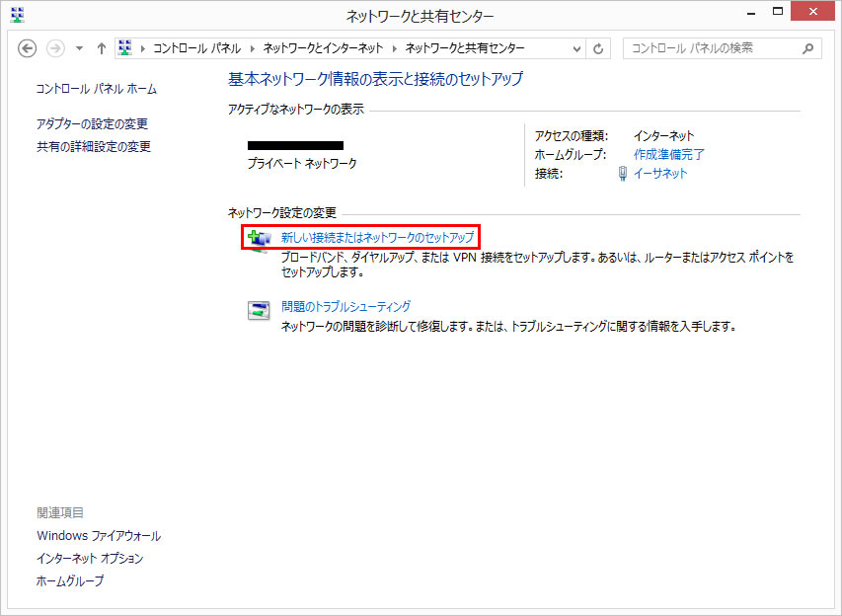Open 問題のトラブルシューティング link
The image size is (842, 616).
345,307
